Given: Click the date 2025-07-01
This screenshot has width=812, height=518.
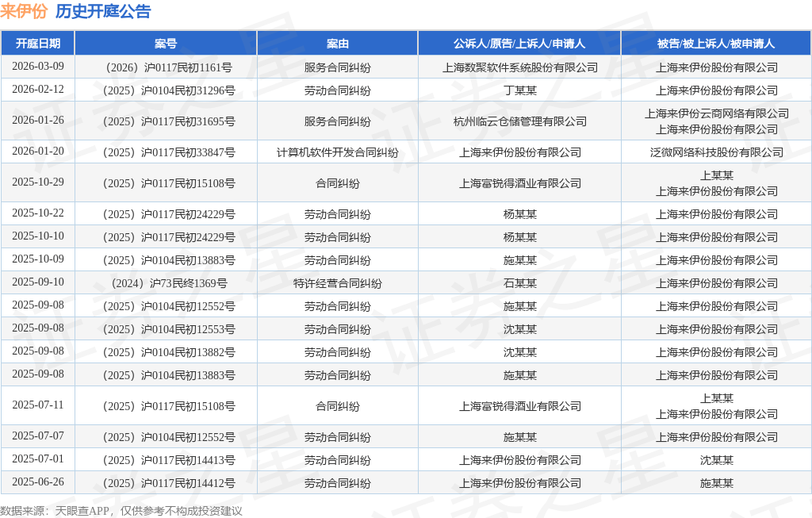Looking at the screenshot, I should 38,459.
